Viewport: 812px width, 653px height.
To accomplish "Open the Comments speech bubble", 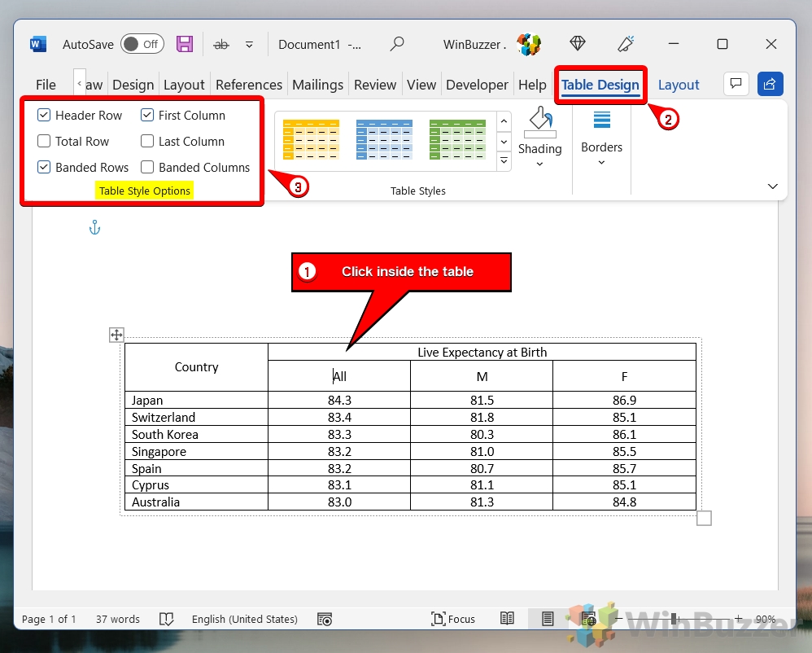I will click(736, 83).
